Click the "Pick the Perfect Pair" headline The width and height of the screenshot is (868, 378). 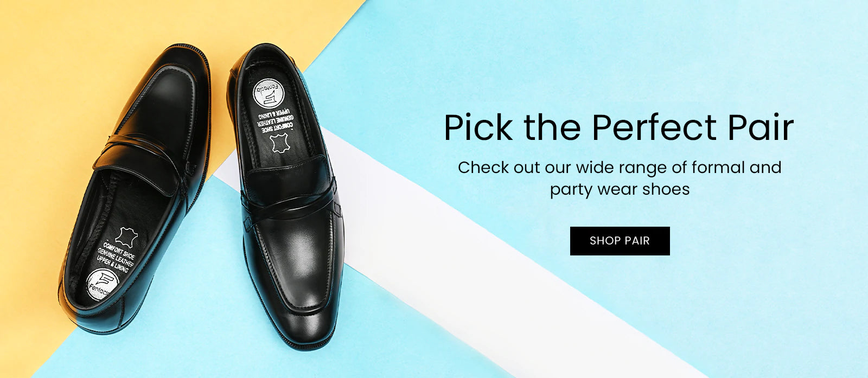pos(619,128)
